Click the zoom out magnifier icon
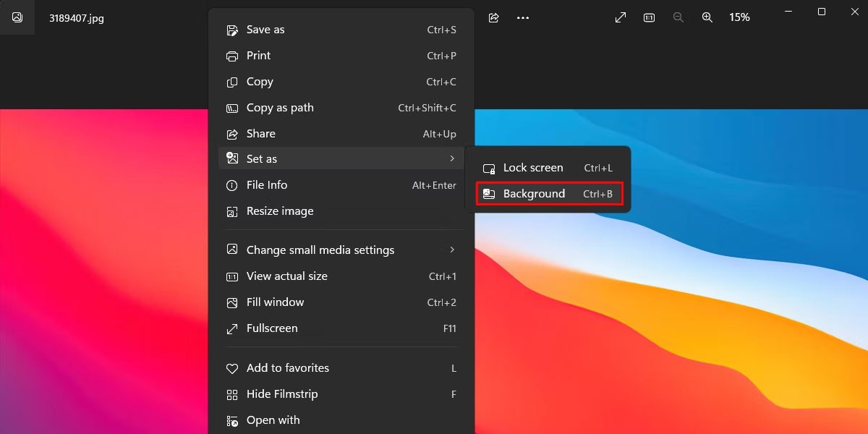Screen dimensions: 868x434 click(x=678, y=17)
